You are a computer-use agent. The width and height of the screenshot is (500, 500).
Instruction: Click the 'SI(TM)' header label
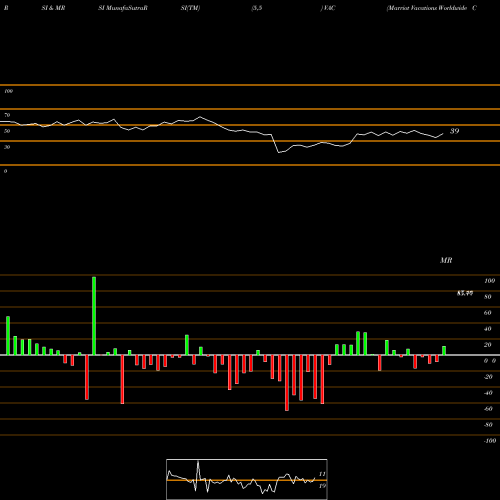coord(190,8)
